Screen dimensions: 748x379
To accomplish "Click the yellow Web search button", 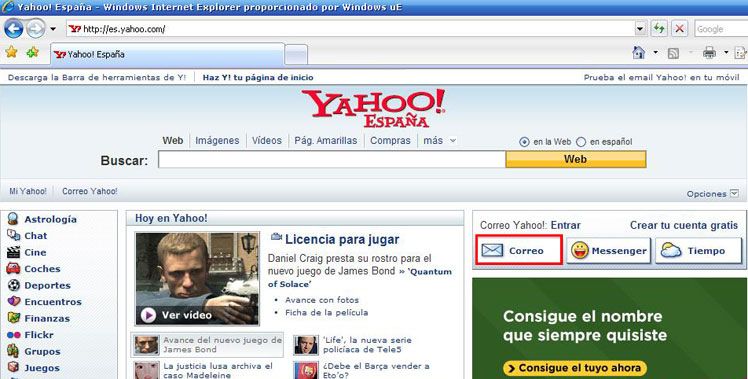I will [576, 159].
